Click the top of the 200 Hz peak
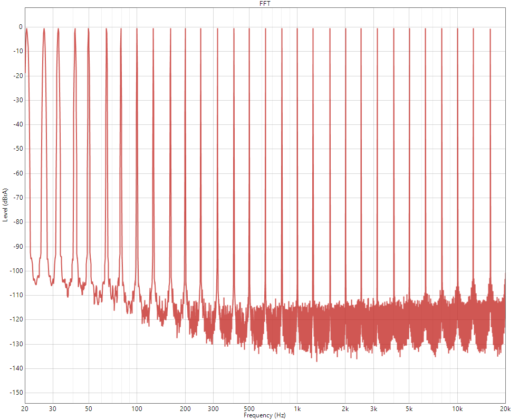The height and width of the screenshot is (420, 519). pyautogui.click(x=185, y=29)
